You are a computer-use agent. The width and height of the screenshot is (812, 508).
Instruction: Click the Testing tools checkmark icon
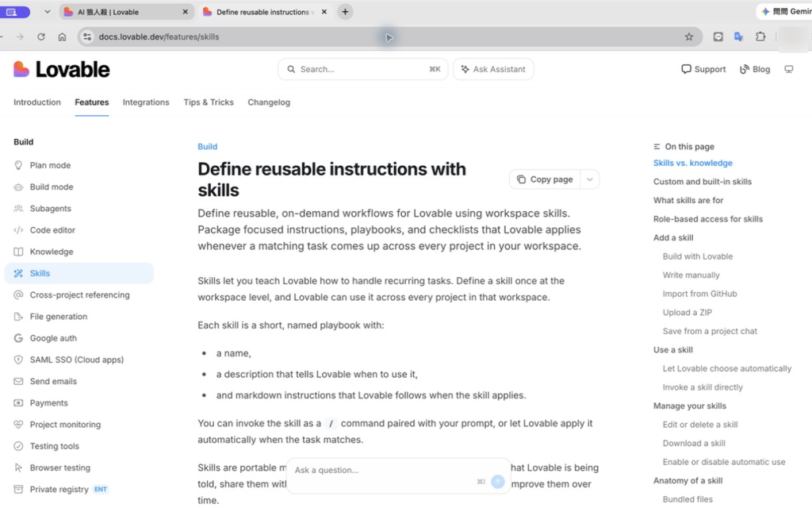pos(19,446)
